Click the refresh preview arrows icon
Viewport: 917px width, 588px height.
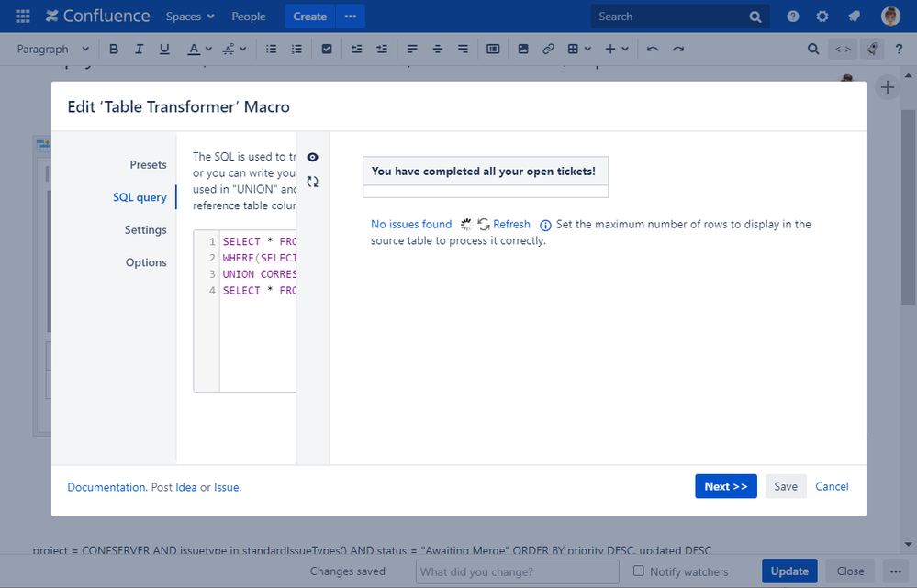(313, 182)
